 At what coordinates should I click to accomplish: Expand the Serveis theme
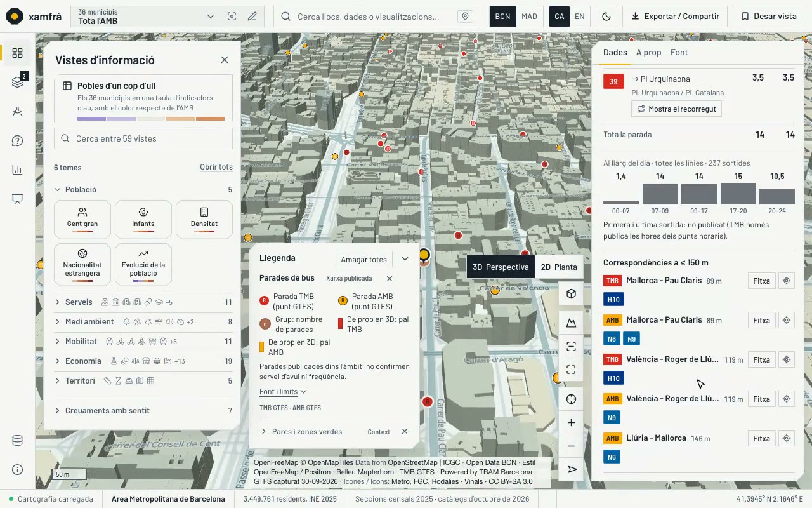click(x=143, y=302)
